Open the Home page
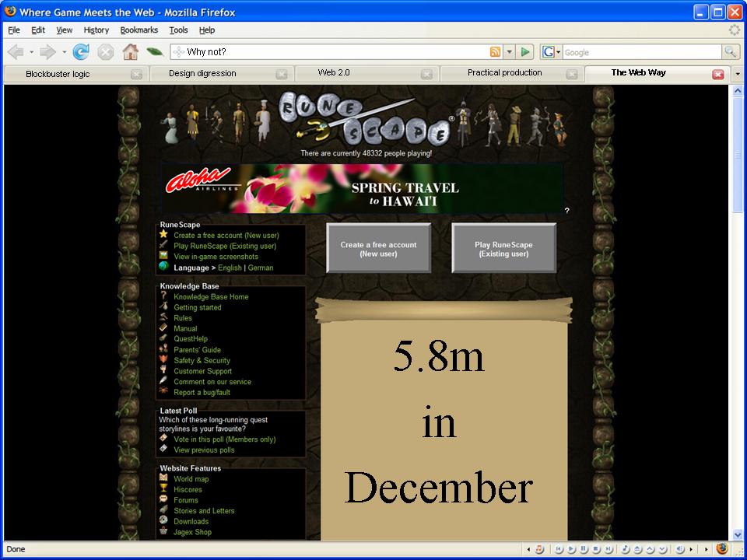The height and width of the screenshot is (560, 747). (131, 51)
